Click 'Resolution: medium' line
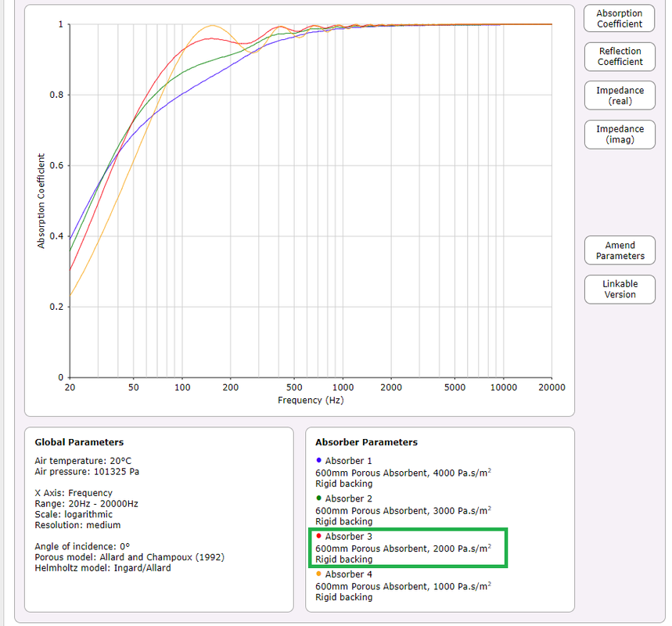672x626 pixels. click(x=77, y=525)
